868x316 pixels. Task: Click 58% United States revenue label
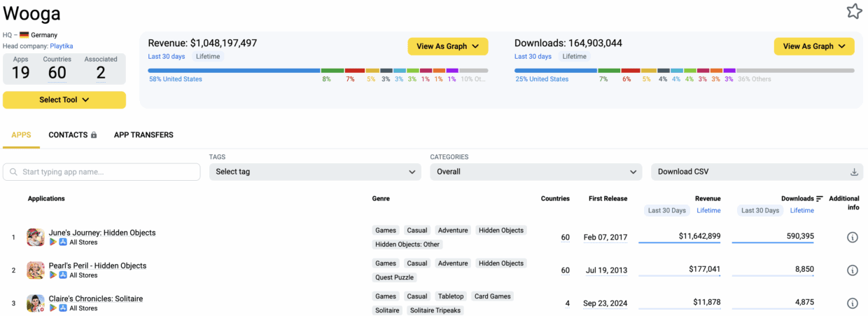(x=176, y=79)
